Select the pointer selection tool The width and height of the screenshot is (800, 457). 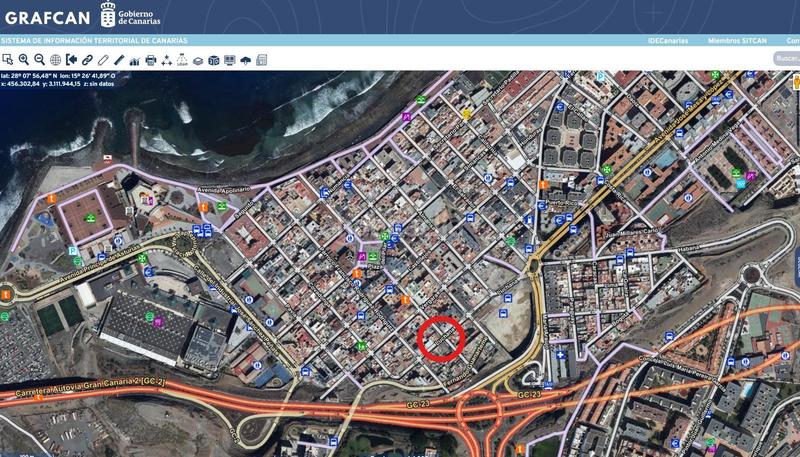point(8,60)
